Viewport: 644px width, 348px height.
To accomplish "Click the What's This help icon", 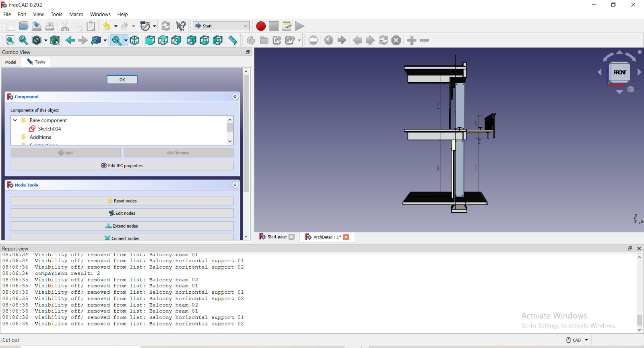I will click(x=181, y=26).
